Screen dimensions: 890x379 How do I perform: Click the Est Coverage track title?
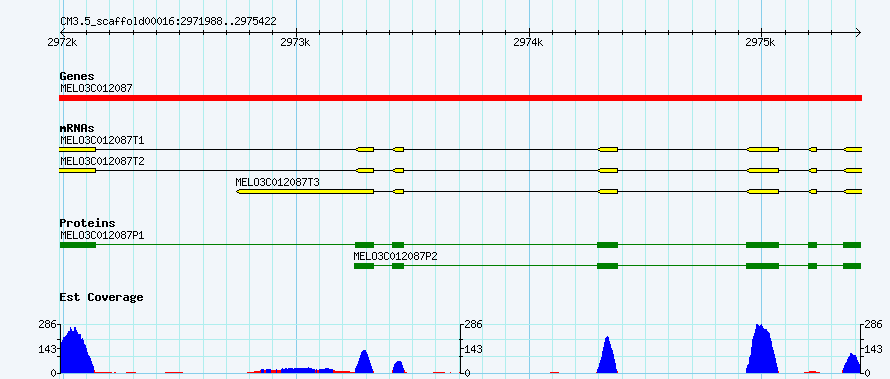point(102,297)
